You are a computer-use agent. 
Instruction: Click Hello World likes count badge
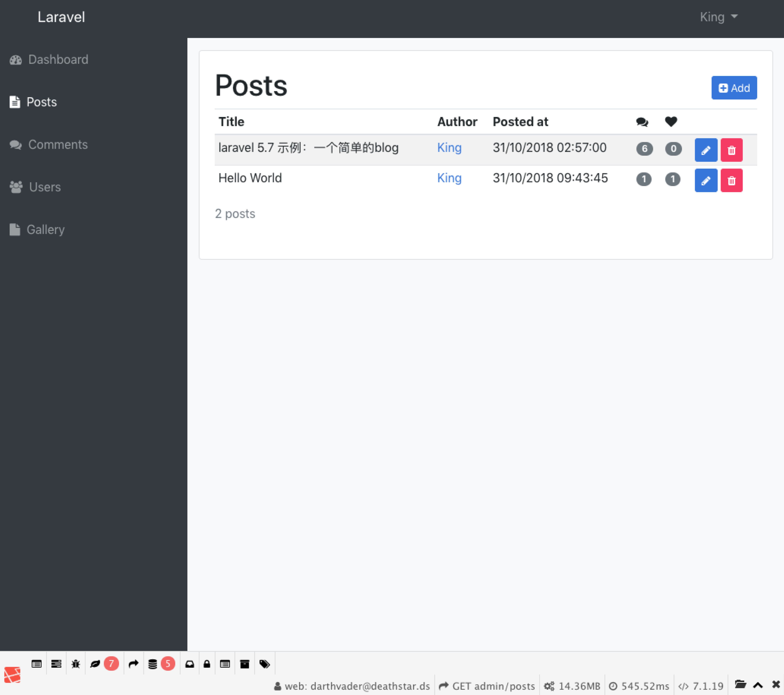(x=672, y=179)
